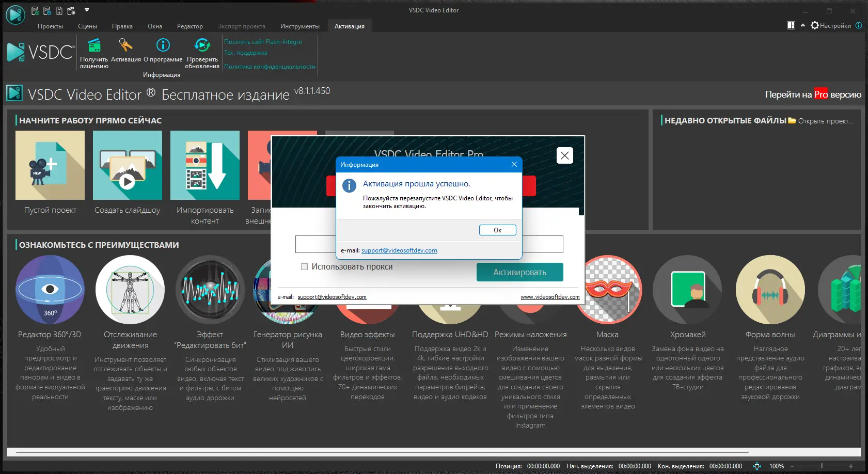
Task: Click the Режимы наложения feature title
Action: (531, 335)
